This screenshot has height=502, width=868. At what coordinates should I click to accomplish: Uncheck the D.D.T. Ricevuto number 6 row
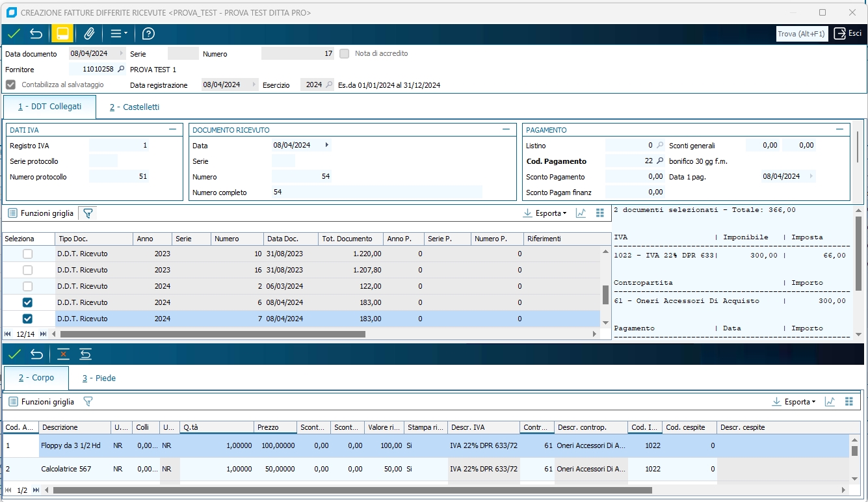(x=27, y=302)
